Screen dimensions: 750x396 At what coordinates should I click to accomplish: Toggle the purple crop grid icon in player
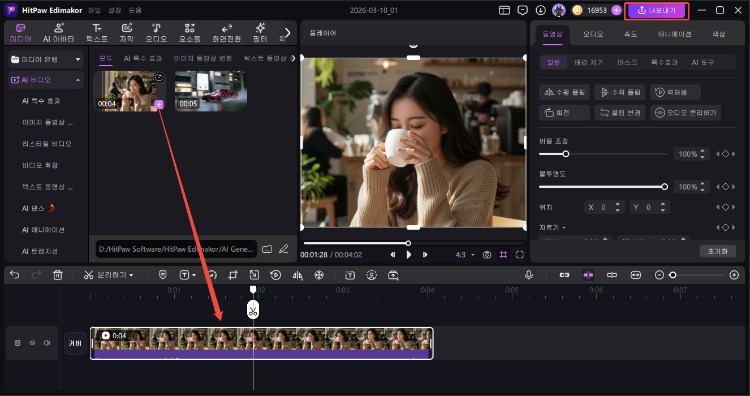[503, 255]
